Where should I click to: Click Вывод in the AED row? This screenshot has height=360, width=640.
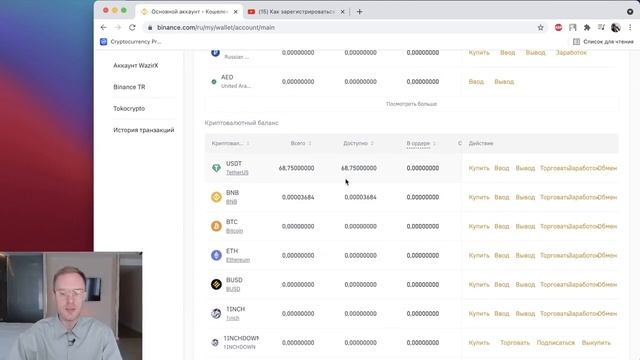click(504, 82)
